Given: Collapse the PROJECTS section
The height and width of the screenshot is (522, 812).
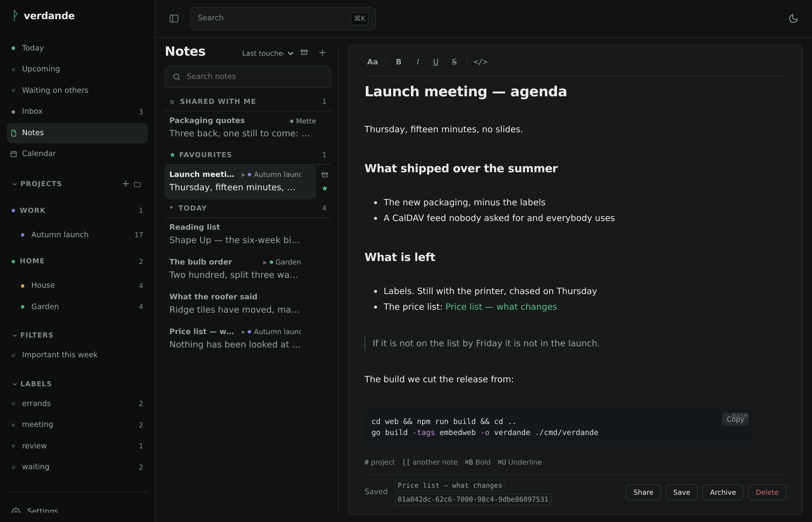Looking at the screenshot, I should tap(14, 184).
